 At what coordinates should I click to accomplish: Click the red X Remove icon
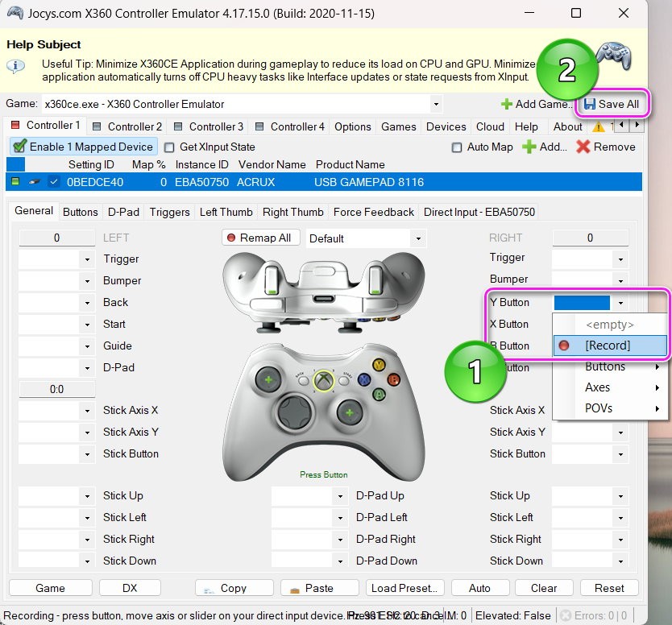(x=583, y=147)
